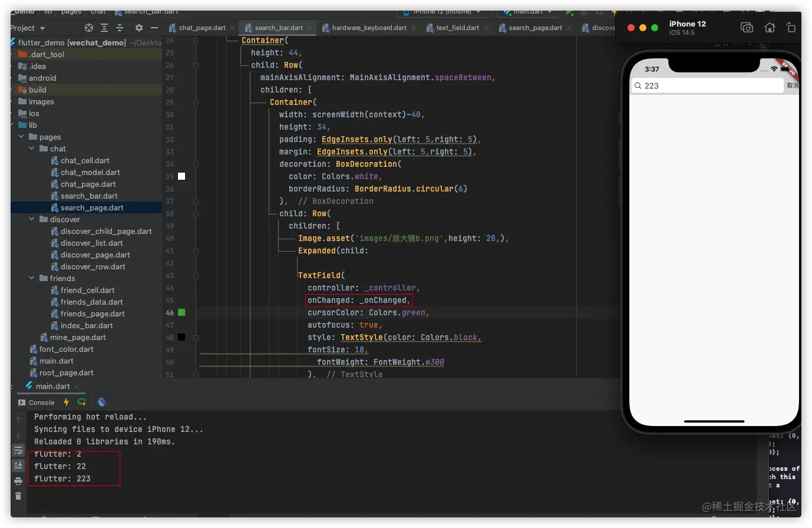Click scroll-up arrow in console sidebar
Screen dimensions: 812x528
(x=18, y=420)
